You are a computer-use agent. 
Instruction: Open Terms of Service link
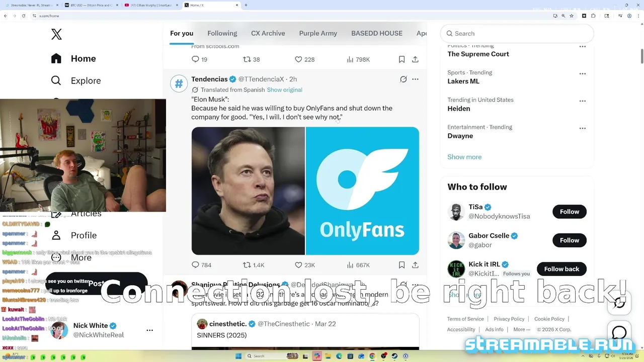coord(465,319)
